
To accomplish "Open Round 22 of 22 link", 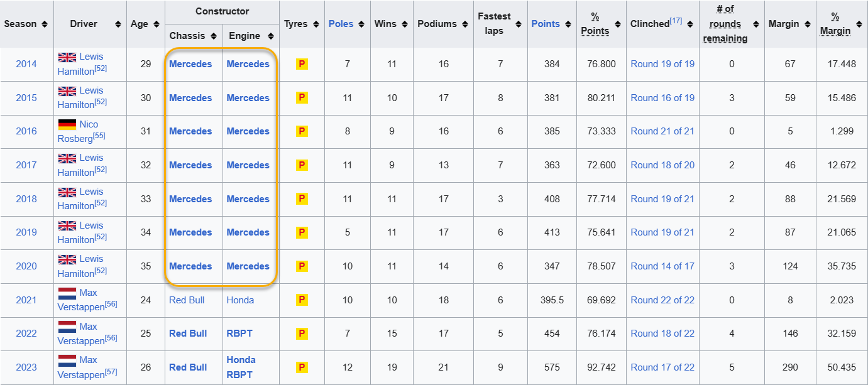I will tap(662, 300).
